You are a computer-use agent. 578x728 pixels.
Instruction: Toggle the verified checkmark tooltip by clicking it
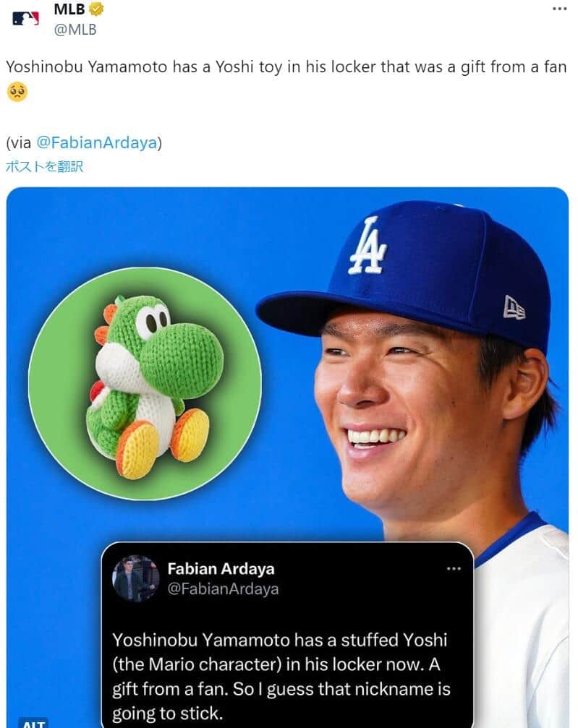coord(97,10)
